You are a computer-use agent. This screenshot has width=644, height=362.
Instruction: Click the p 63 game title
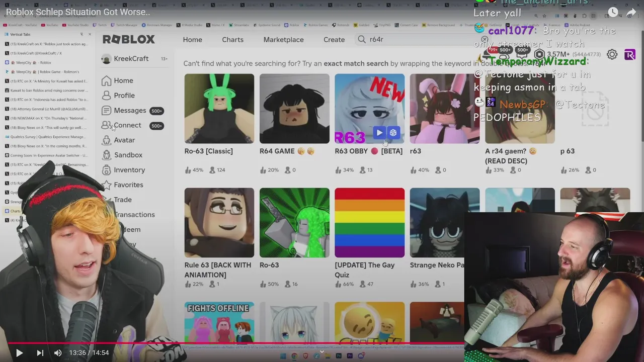click(x=568, y=151)
